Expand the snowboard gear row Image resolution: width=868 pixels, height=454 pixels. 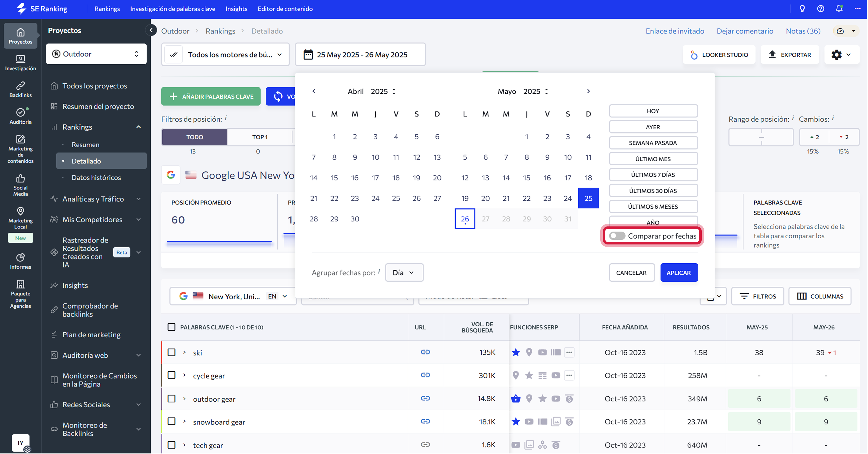pyautogui.click(x=184, y=421)
